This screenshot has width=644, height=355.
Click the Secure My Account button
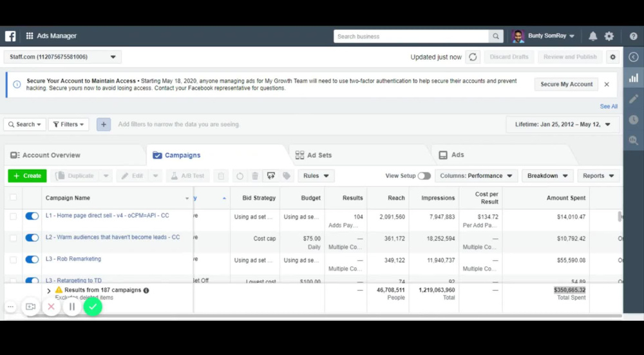point(566,84)
